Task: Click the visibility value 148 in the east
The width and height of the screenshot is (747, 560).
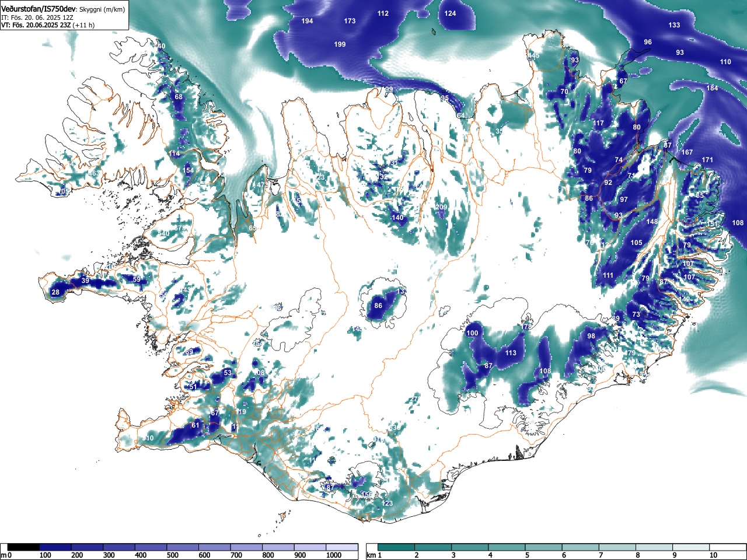Action: coord(652,222)
